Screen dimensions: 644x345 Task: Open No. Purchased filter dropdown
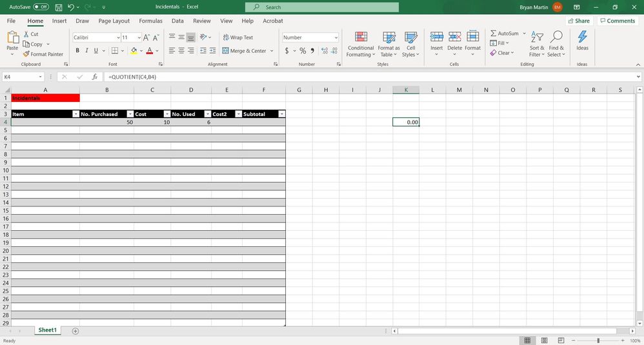[x=130, y=114]
